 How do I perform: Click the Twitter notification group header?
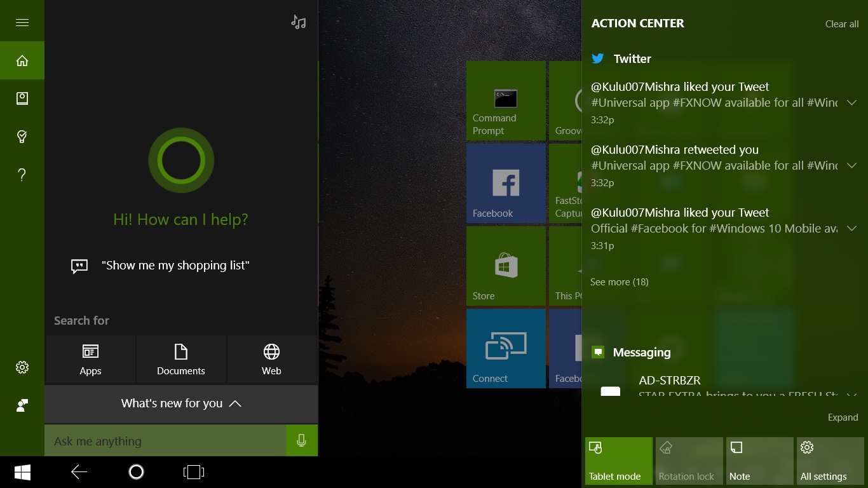[x=621, y=58]
